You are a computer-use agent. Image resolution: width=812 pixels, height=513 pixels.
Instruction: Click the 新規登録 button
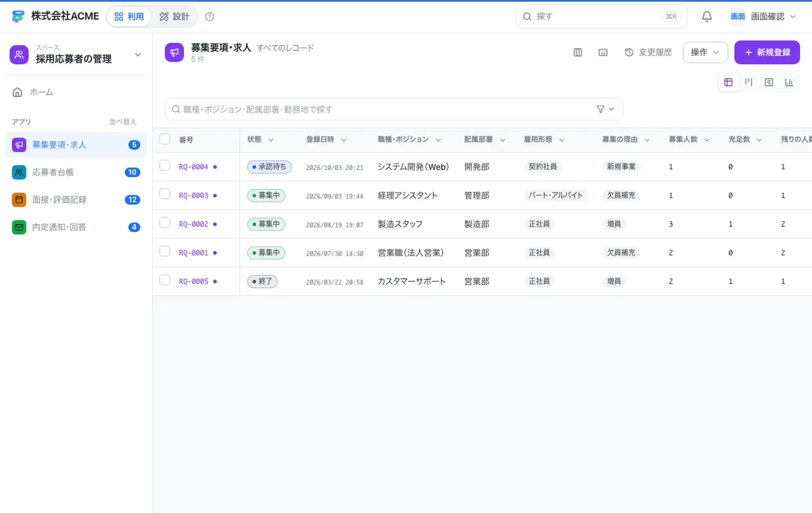click(767, 53)
